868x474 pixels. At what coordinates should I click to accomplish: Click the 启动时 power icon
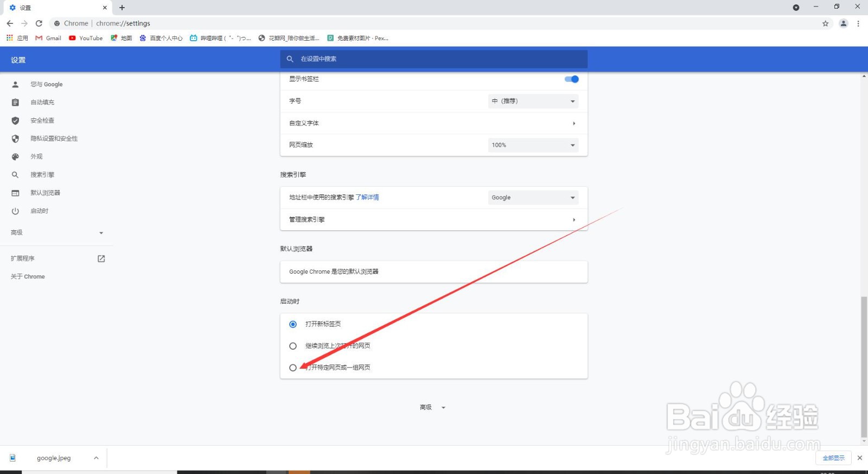click(x=15, y=211)
